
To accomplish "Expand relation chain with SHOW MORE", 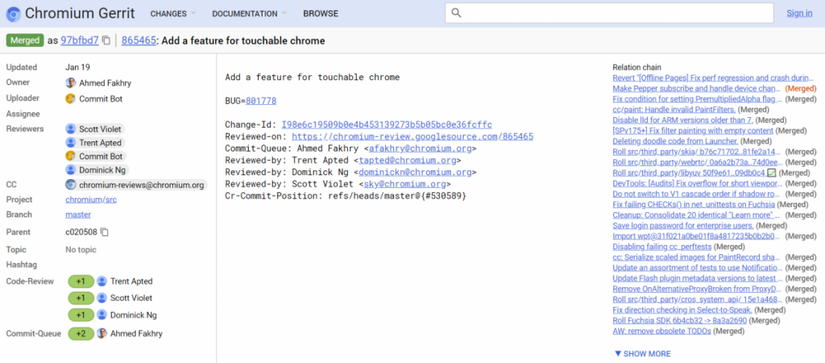I will click(x=642, y=354).
